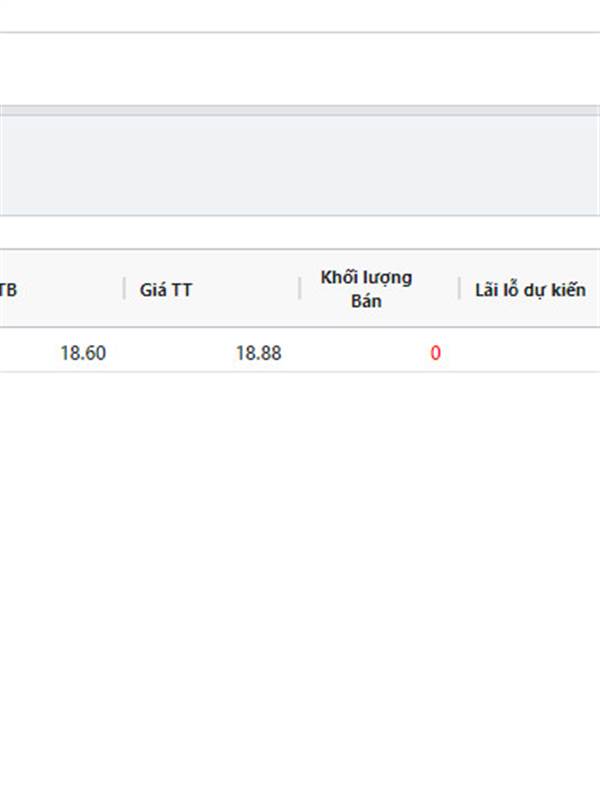Viewport: 600px width, 800px height.
Task: Select the Lãi lỗ dự kiến column header
Action: click(x=530, y=290)
